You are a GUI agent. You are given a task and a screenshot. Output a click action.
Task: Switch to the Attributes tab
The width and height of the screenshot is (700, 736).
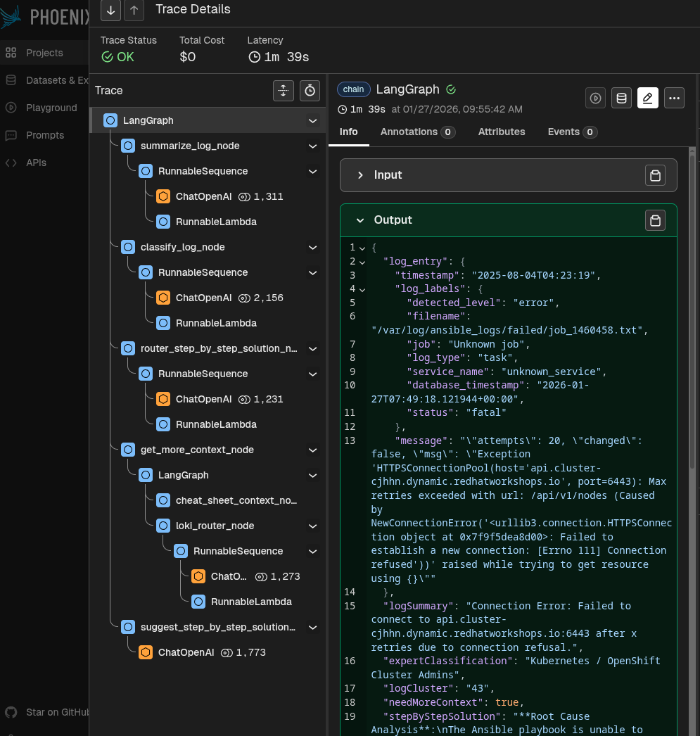(x=501, y=132)
